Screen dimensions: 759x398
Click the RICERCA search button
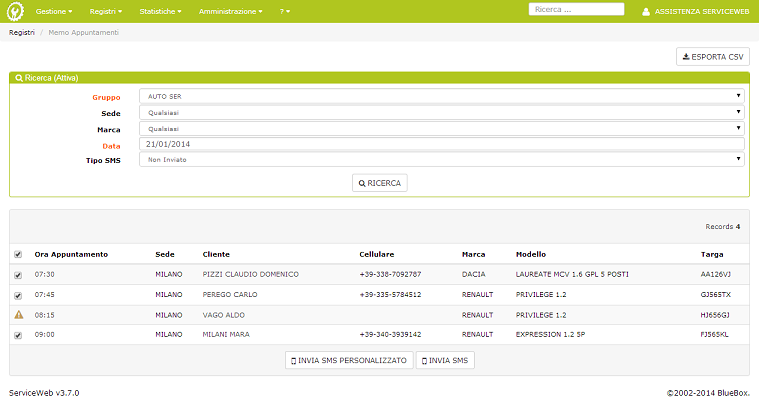(380, 183)
